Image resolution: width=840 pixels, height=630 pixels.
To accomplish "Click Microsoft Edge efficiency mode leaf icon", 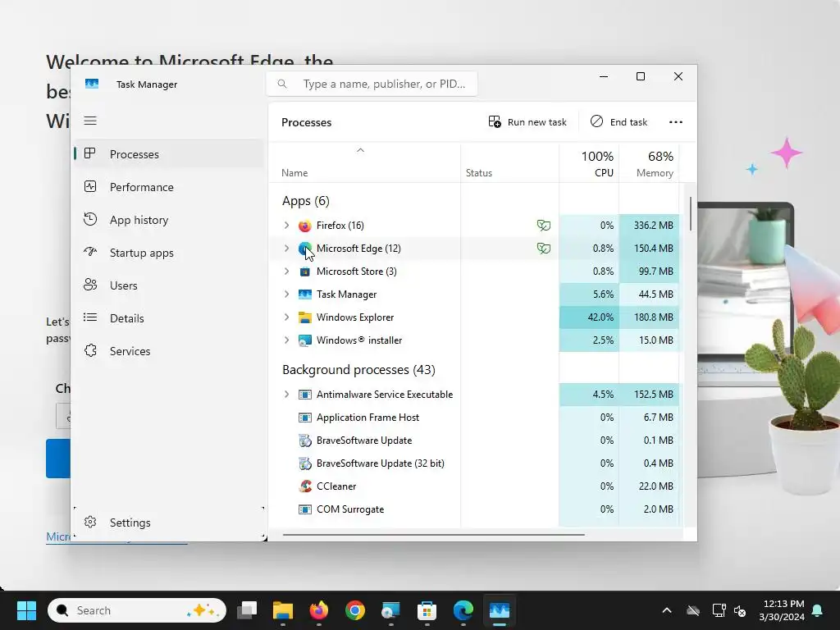I will [544, 249].
